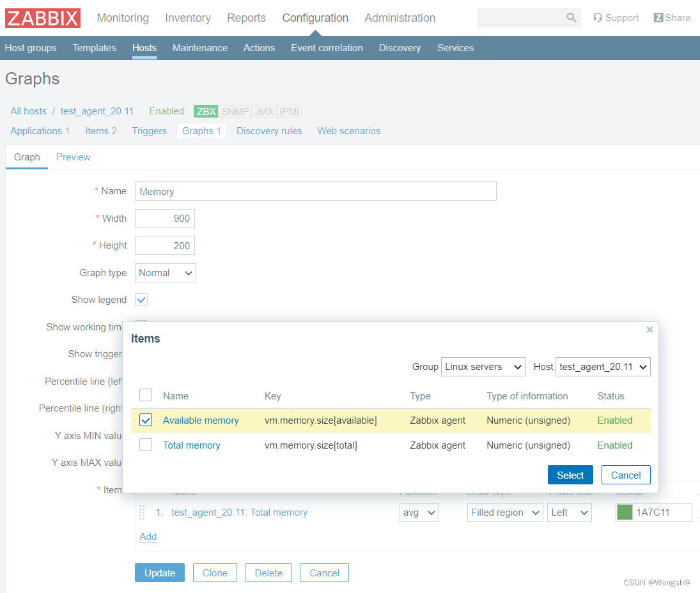This screenshot has width=700, height=593.
Task: Click the Add item link
Action: [x=148, y=536]
